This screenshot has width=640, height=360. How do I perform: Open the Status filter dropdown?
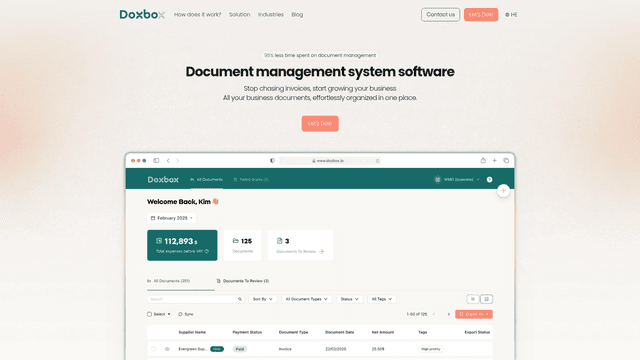pyautogui.click(x=349, y=299)
